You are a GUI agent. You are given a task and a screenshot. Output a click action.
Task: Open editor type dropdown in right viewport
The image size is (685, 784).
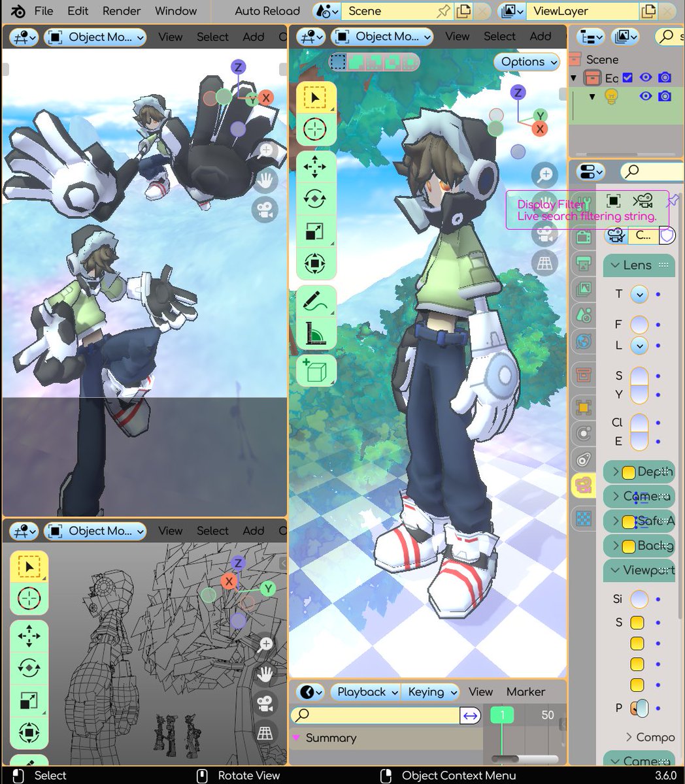[311, 37]
